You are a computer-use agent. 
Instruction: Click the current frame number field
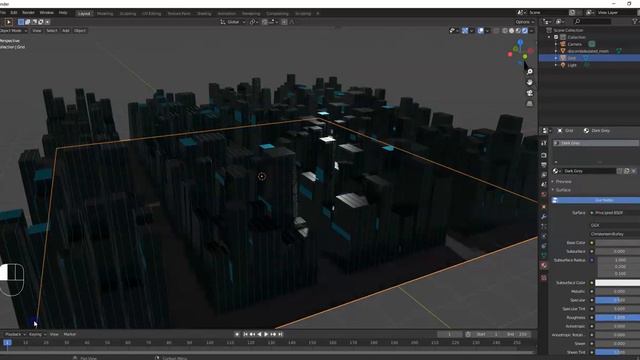(x=450, y=334)
